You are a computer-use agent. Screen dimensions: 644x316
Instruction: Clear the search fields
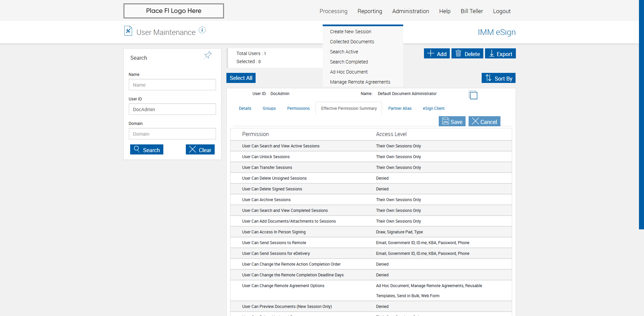(x=200, y=150)
